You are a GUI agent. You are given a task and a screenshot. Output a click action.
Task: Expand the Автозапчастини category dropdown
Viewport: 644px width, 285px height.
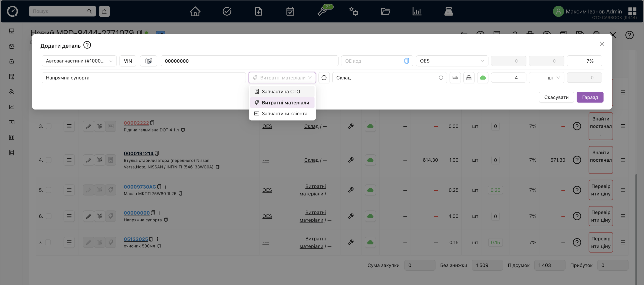pos(79,61)
